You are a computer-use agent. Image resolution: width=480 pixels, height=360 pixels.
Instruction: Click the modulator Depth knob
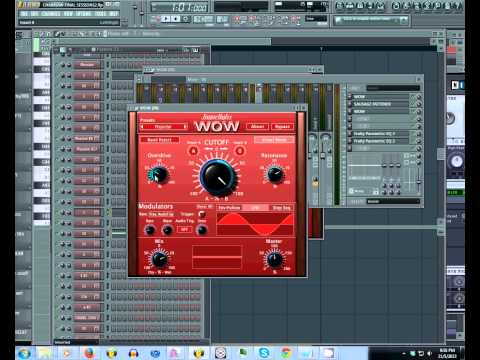(x=202, y=230)
